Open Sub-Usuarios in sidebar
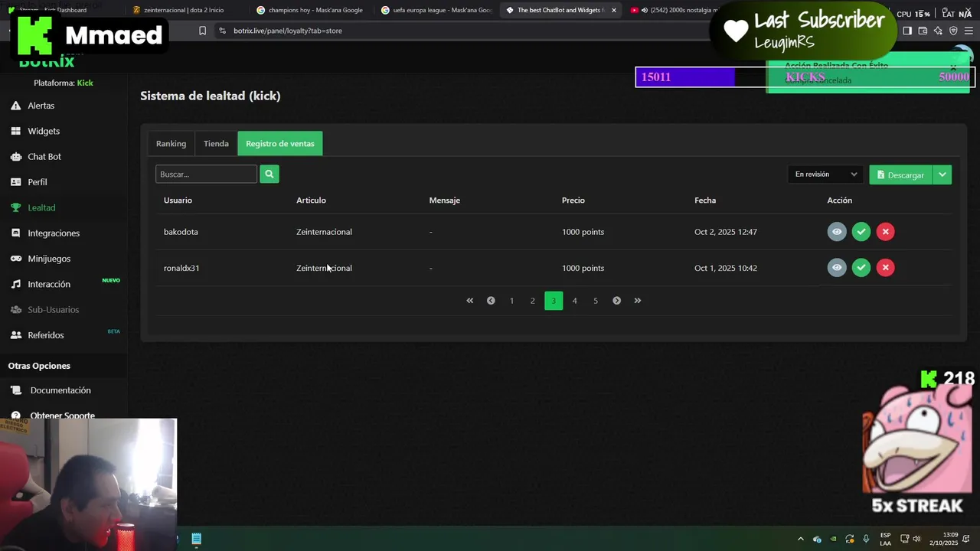 pos(54,309)
